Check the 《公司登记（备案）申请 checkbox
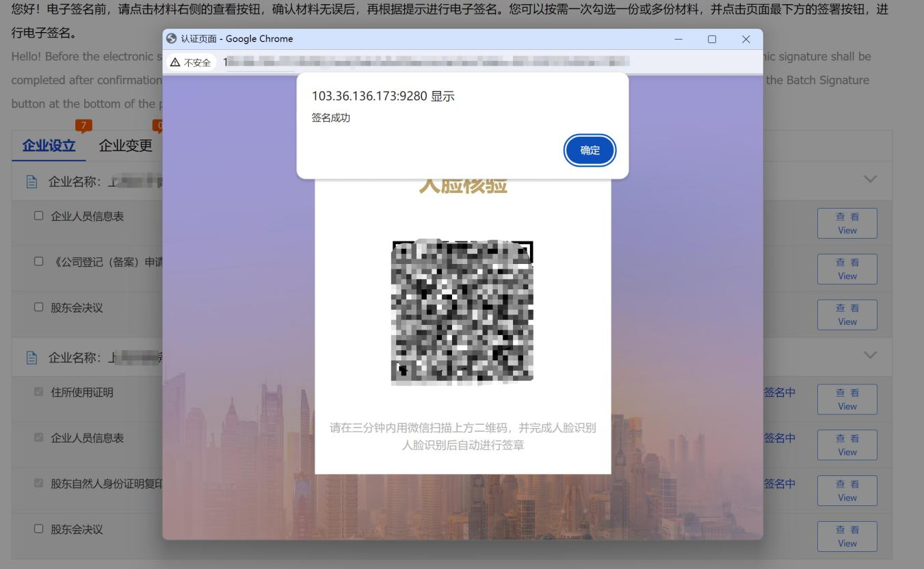 (x=38, y=261)
